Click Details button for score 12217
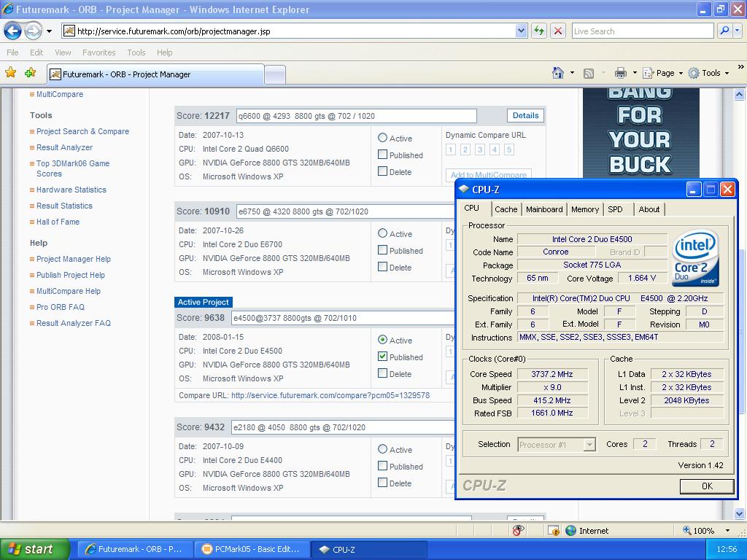Screen dimensions: 747x560 pyautogui.click(x=525, y=115)
